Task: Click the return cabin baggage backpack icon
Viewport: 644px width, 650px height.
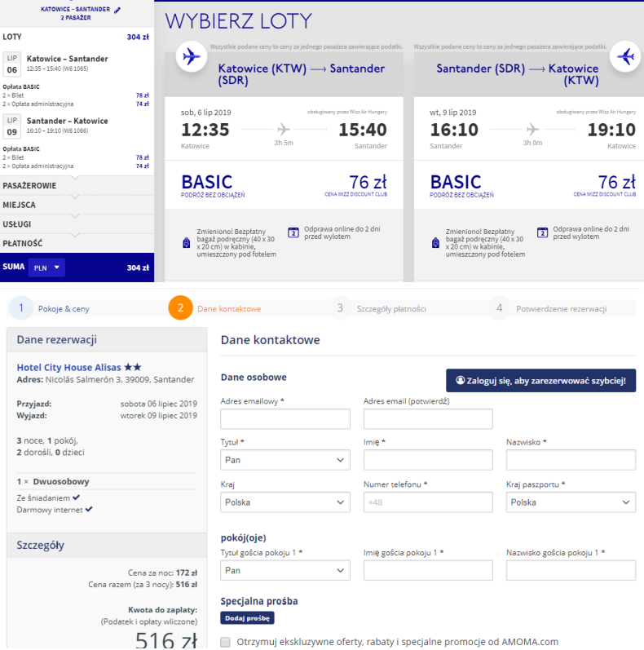Action: (436, 242)
